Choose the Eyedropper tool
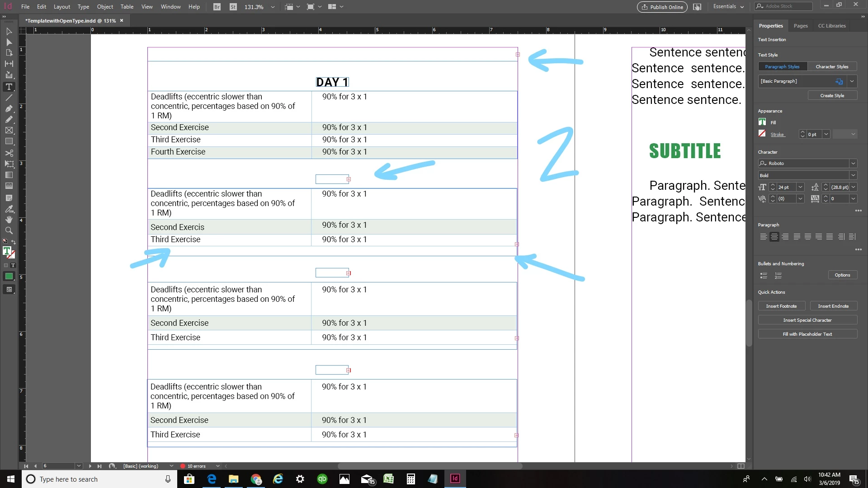This screenshot has height=488, width=868. 9,209
